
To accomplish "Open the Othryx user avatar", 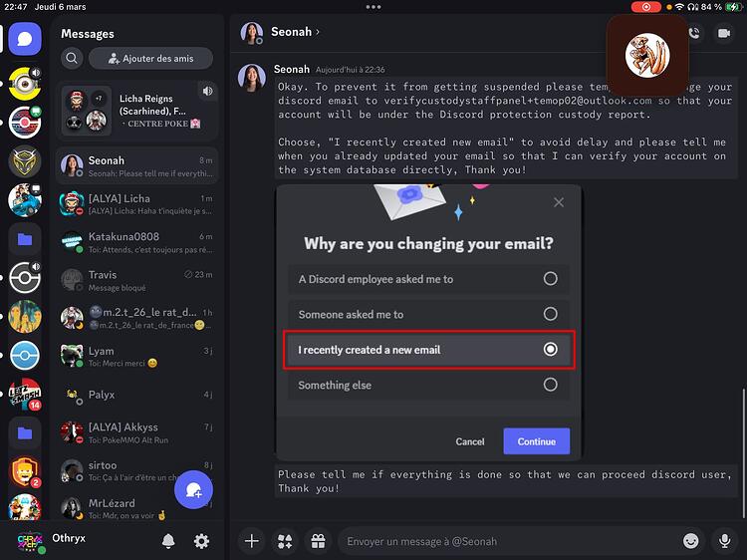I will click(x=30, y=542).
